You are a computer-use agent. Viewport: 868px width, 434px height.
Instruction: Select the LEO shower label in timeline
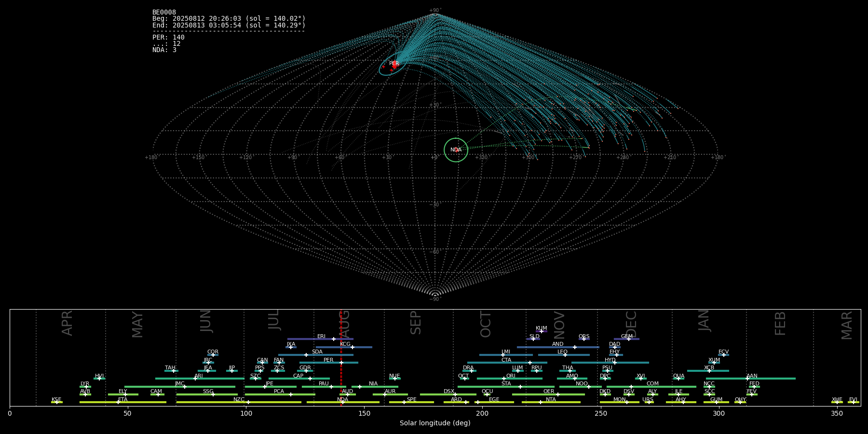point(562,352)
